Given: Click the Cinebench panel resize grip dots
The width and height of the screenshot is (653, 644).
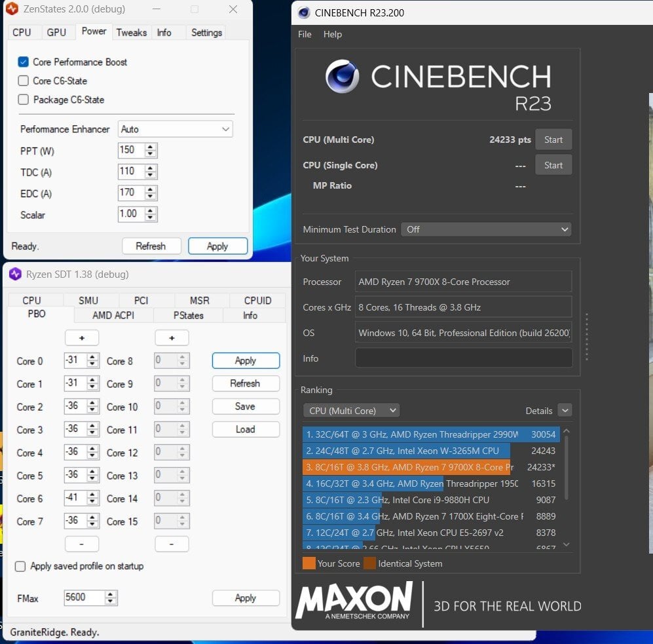Looking at the screenshot, I should (x=587, y=337).
